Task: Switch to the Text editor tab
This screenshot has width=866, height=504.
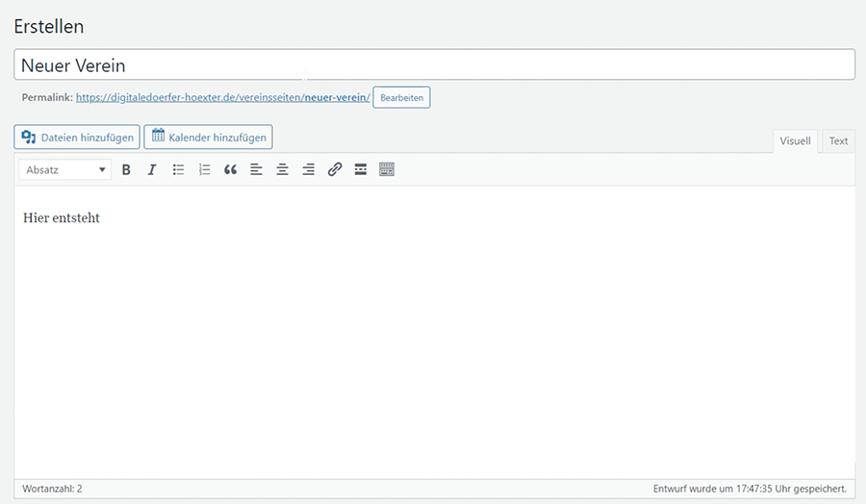Action: point(838,141)
